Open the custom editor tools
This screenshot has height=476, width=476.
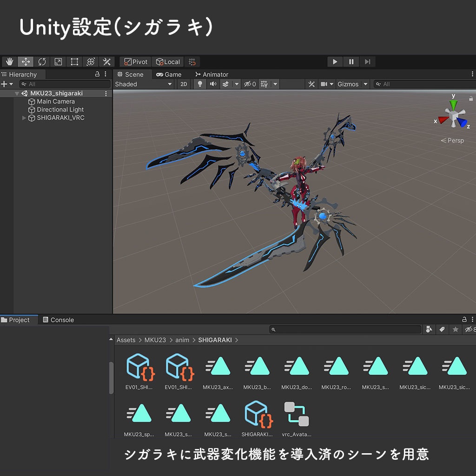tap(106, 62)
